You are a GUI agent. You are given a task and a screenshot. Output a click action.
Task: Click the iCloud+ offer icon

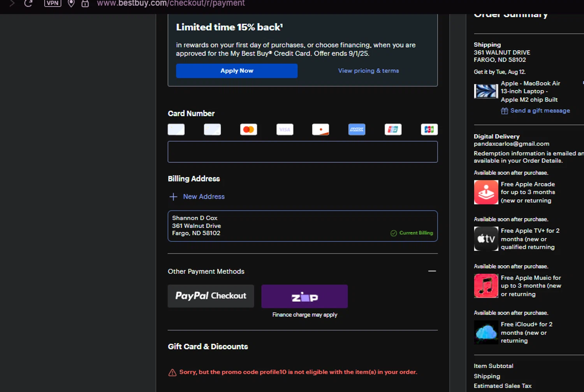tap(486, 332)
